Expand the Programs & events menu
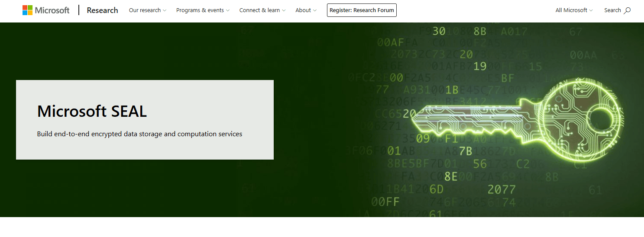Viewport: 644px width, 237px height. point(203,10)
